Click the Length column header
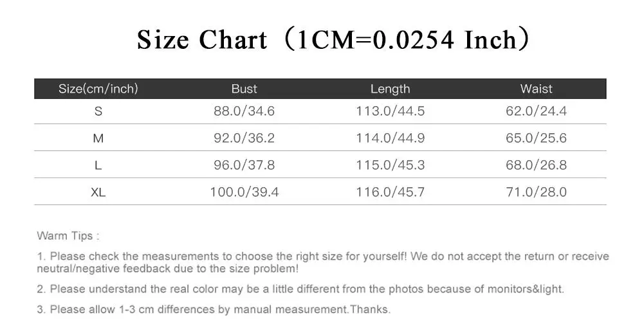644x335 pixels. coord(390,89)
